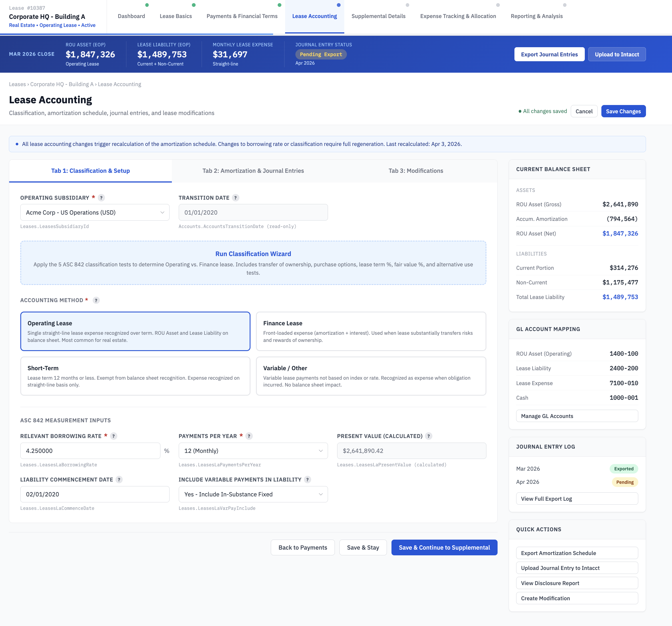Open the Supplemental Details section
This screenshot has height=626, width=672.
click(378, 16)
